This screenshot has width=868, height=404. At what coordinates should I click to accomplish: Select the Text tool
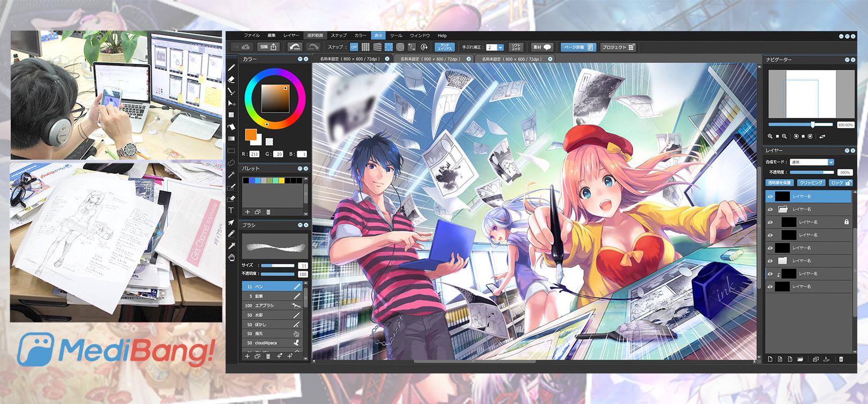pos(231,211)
